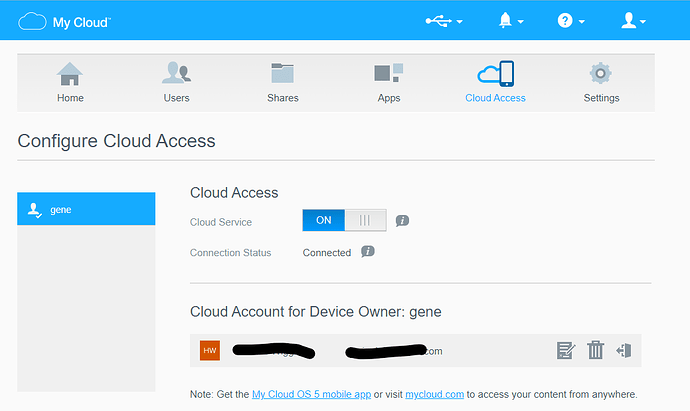Viewport: 690px width, 411px height.
Task: Toggle the Cloud Service switch
Action: (344, 220)
